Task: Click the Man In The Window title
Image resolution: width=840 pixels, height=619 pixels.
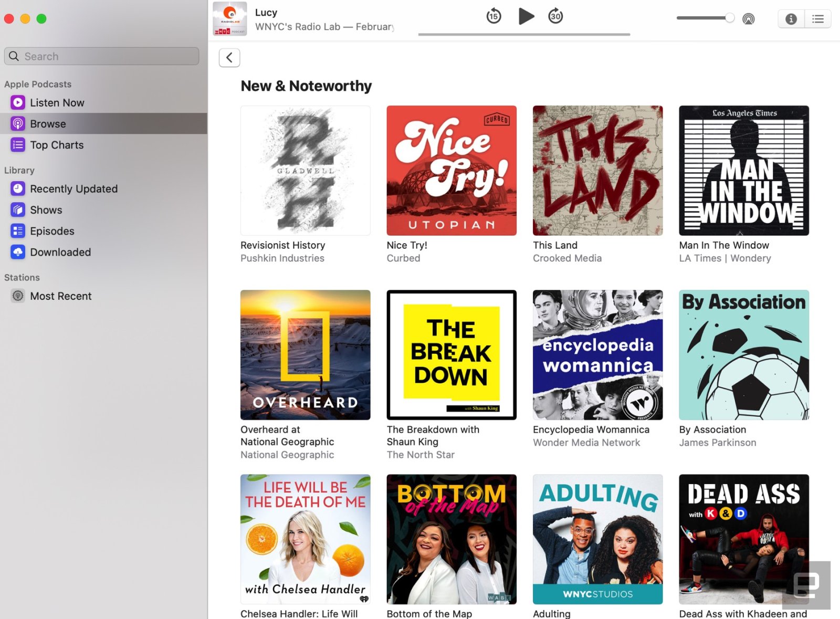Action: pos(724,245)
